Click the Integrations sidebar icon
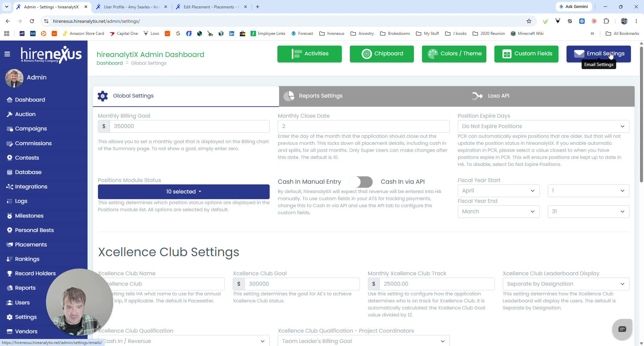Image resolution: width=644 pixels, height=346 pixels. click(9, 187)
